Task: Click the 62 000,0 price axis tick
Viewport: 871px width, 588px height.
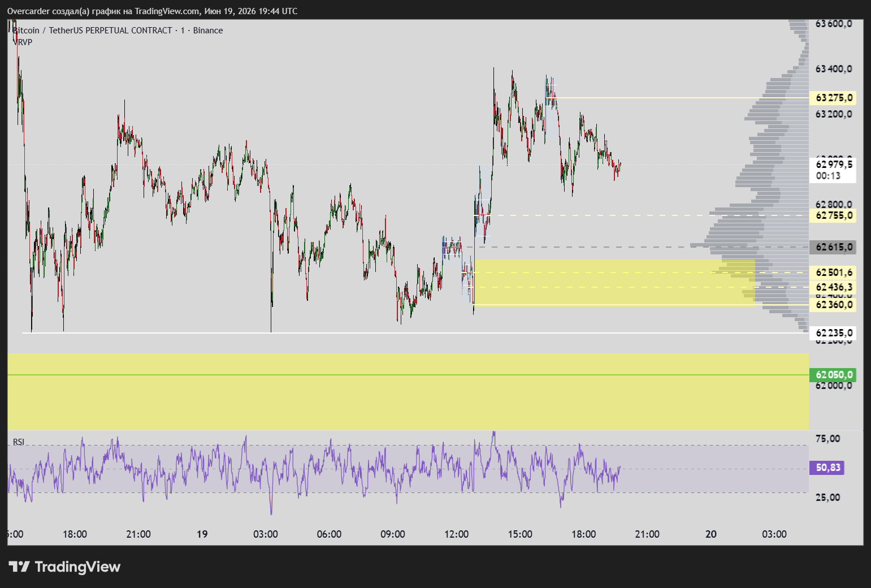Action: 834,386
